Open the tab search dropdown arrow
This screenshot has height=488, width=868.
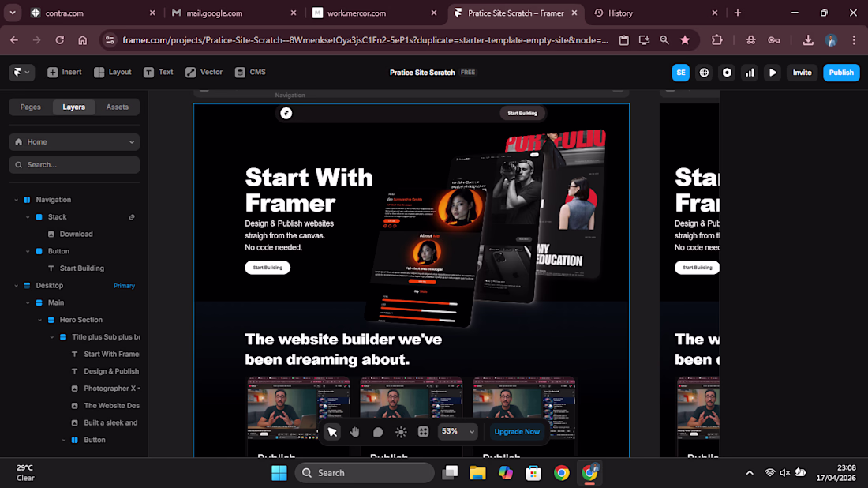pyautogui.click(x=12, y=13)
